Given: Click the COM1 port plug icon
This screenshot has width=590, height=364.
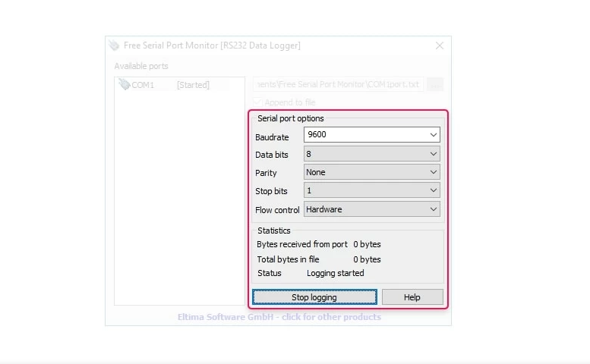Looking at the screenshot, I should (x=125, y=84).
